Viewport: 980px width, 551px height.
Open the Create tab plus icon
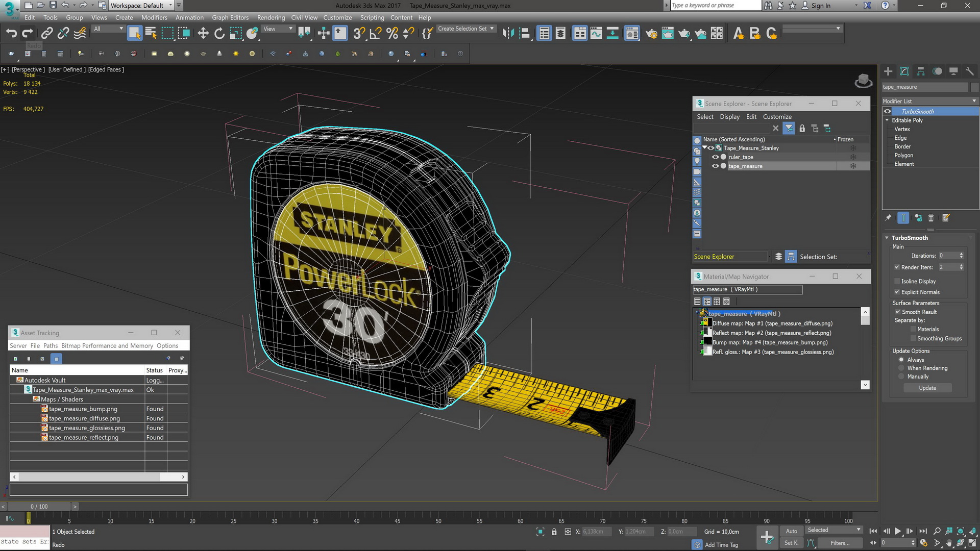click(888, 71)
